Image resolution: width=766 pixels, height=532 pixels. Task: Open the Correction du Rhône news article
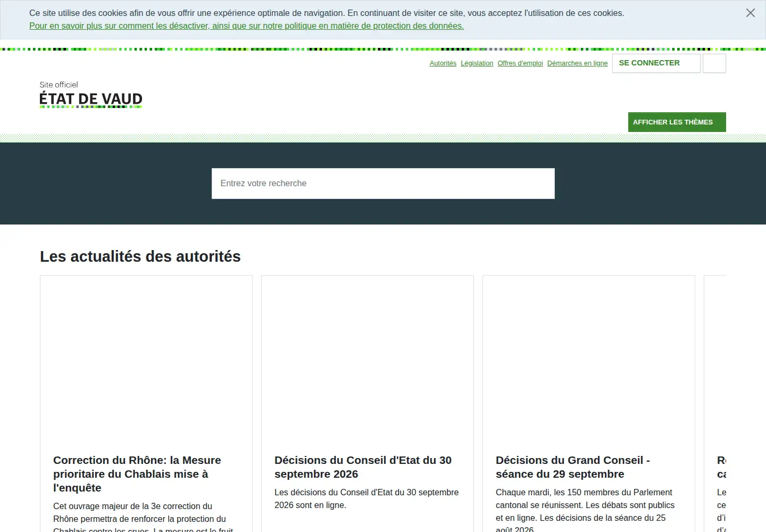pyautogui.click(x=137, y=473)
